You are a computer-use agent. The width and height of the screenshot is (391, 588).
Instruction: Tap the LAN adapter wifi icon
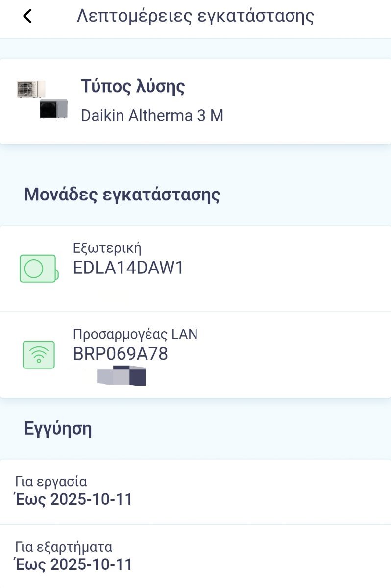(39, 355)
